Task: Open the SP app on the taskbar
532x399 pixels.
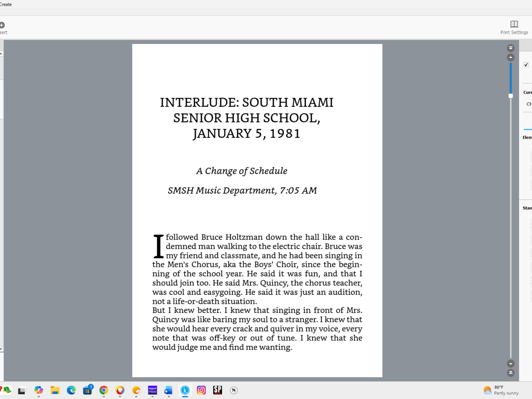Action: [x=217, y=390]
